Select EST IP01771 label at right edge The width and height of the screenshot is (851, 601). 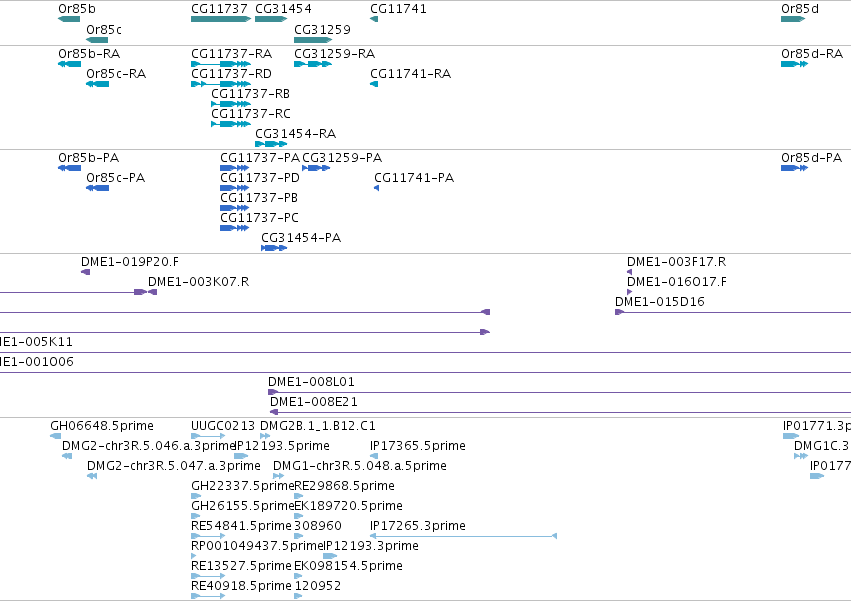(817, 426)
